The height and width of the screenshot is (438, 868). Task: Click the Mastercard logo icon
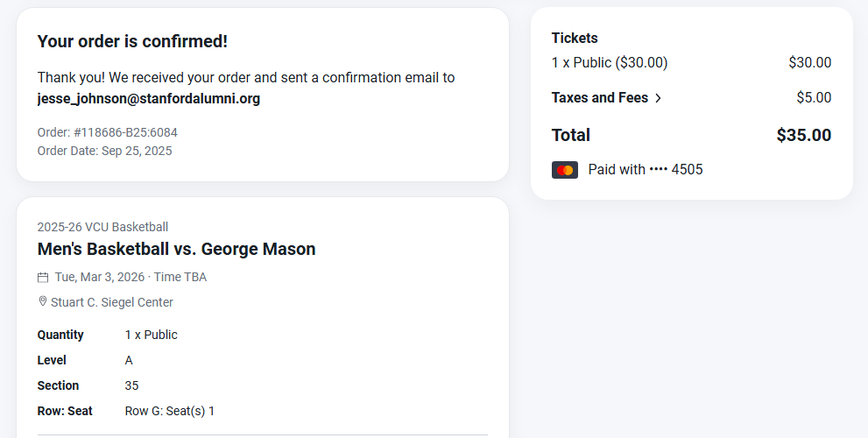tap(565, 170)
